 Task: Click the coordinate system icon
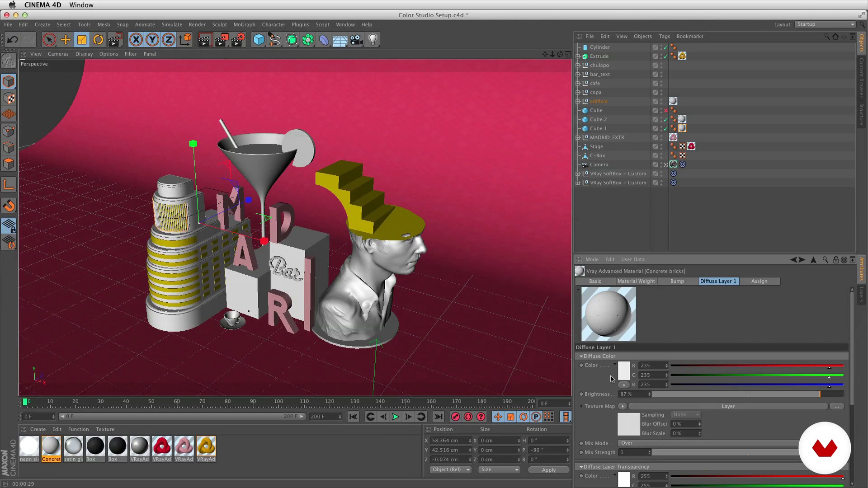(x=185, y=40)
